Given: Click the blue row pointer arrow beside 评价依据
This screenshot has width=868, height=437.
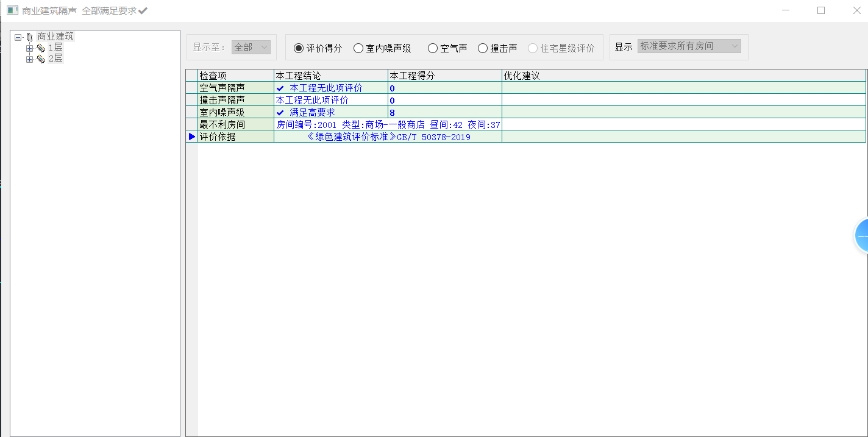Looking at the screenshot, I should [192, 137].
